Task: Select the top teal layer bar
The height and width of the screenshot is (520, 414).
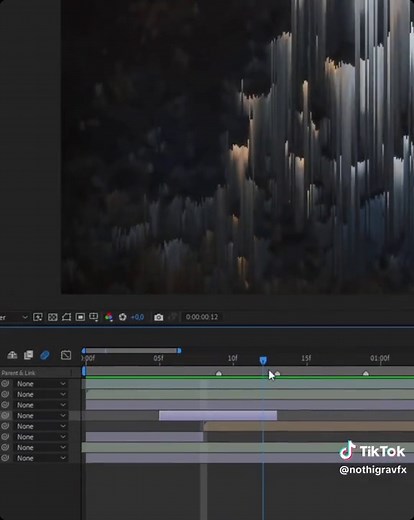Action: [x=250, y=384]
